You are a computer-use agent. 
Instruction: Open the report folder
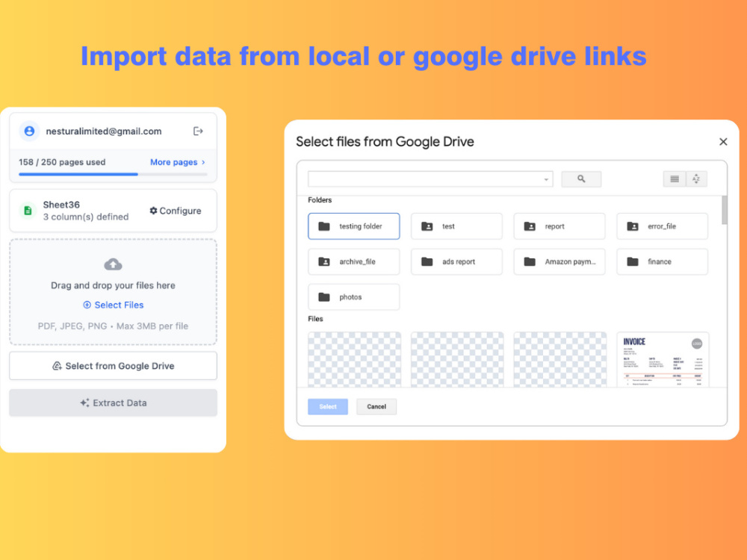tap(560, 226)
